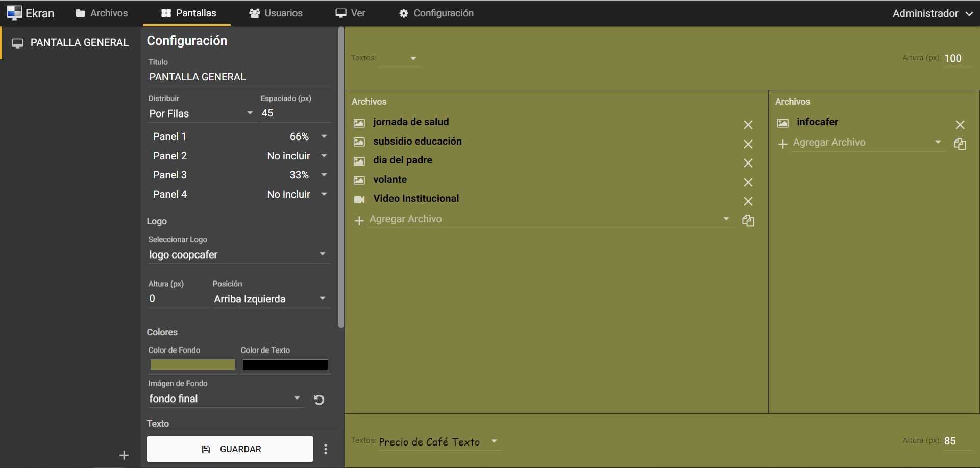Image resolution: width=980 pixels, height=468 pixels.
Task: Open the Panel 2 size dropdown
Action: (x=324, y=156)
